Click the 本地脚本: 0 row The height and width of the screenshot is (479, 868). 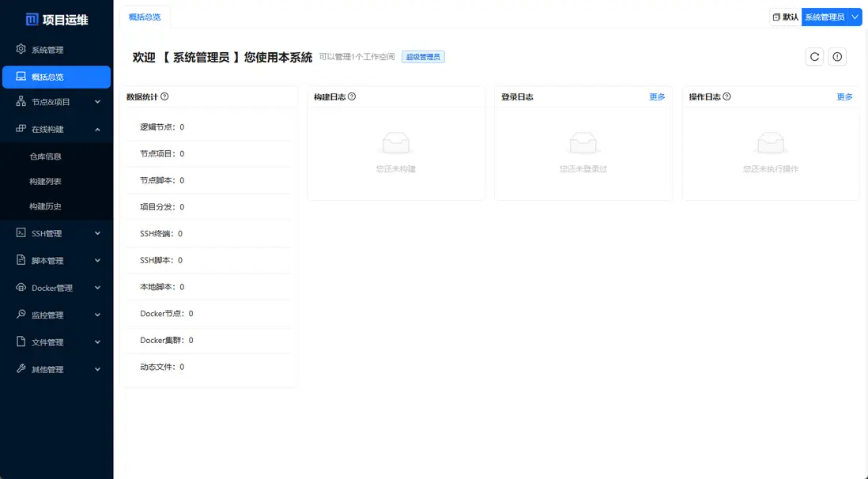point(209,287)
